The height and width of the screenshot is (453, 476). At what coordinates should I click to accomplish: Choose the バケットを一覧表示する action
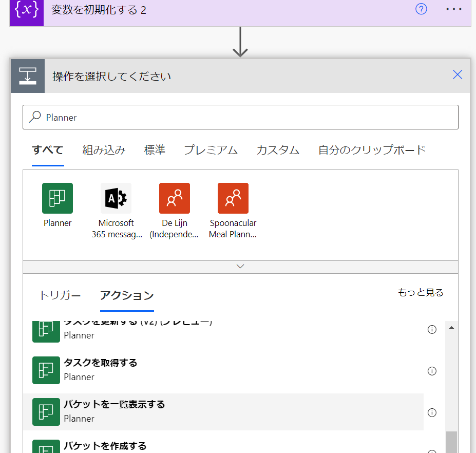[223, 412]
